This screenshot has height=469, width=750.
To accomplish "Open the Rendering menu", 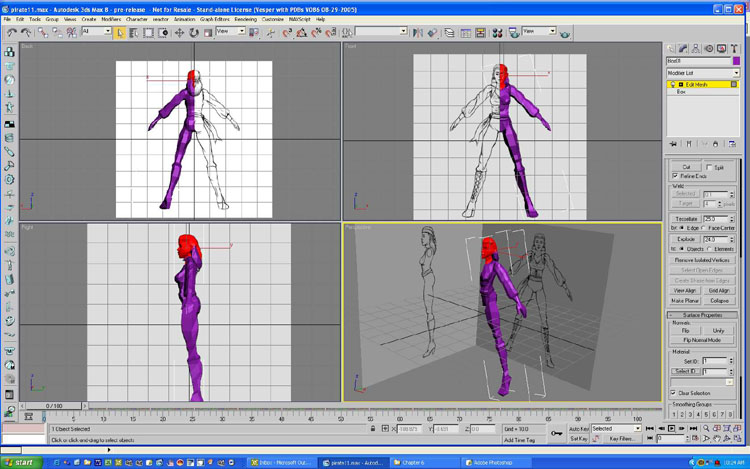I will pyautogui.click(x=246, y=19).
